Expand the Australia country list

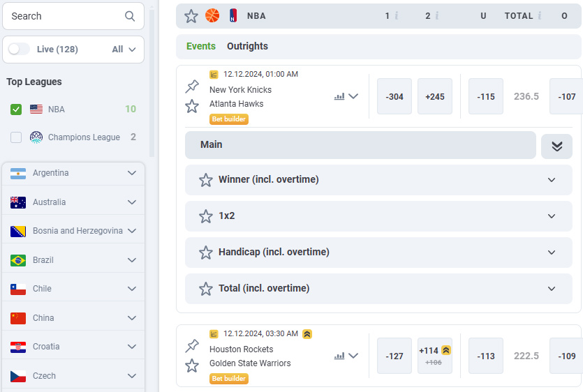(132, 202)
